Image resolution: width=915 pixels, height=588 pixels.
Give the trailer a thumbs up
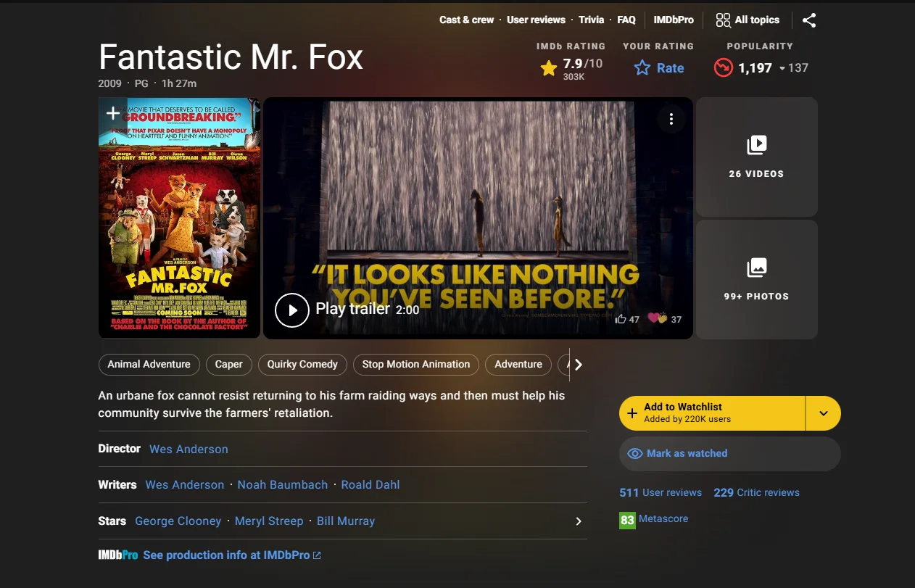pyautogui.click(x=621, y=318)
